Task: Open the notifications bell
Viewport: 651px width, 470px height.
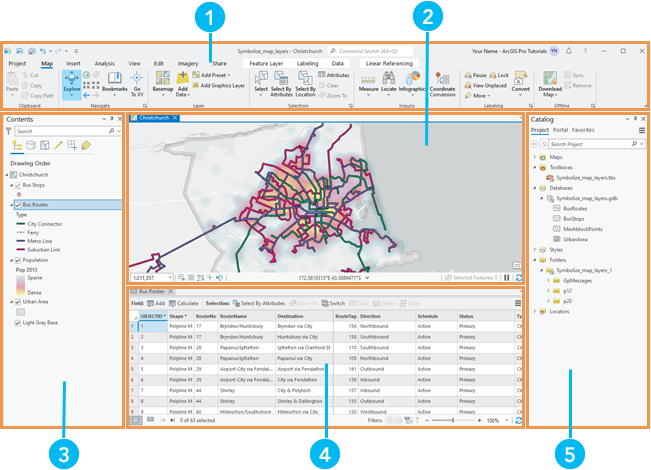Action: pyautogui.click(x=569, y=51)
